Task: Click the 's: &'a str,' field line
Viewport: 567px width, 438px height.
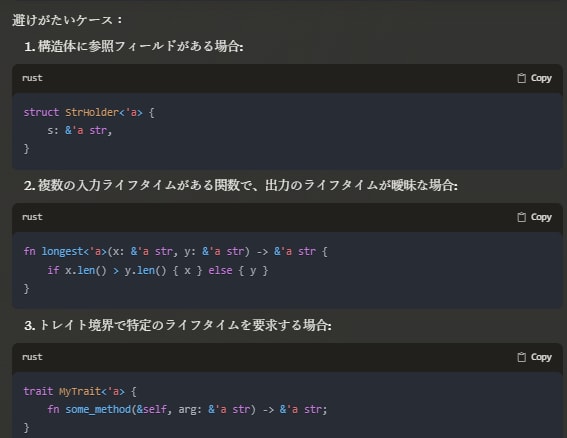Action: [x=80, y=131]
